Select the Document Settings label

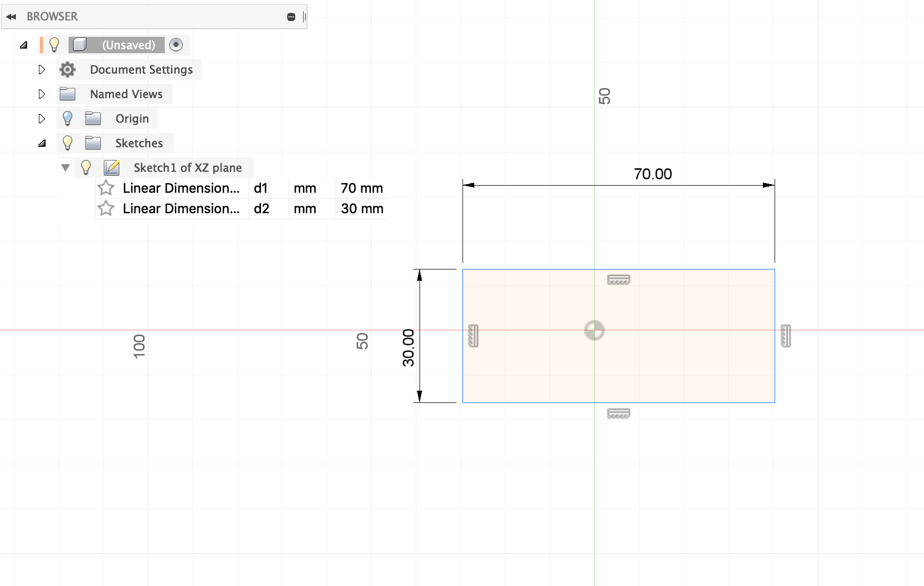(x=141, y=70)
